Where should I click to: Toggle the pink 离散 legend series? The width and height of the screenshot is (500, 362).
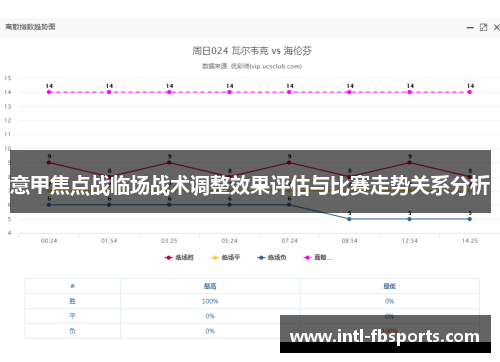pyautogui.click(x=318, y=257)
